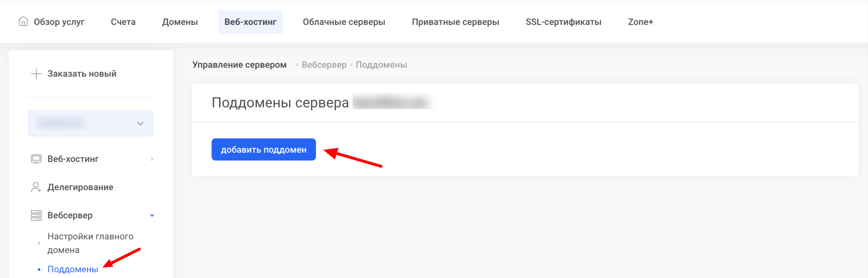The height and width of the screenshot is (278, 868).
Task: Expand the Веб-хостинг sidebar section
Action: pyautogui.click(x=152, y=159)
